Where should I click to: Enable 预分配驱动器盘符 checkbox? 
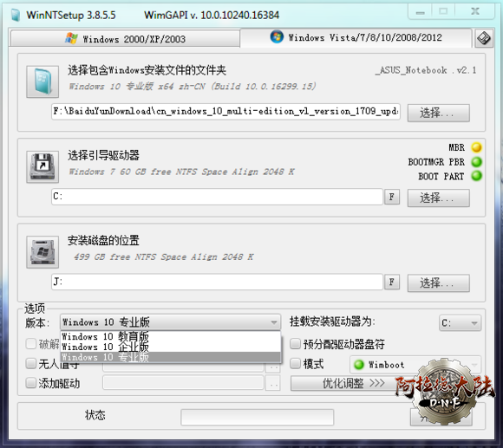click(x=295, y=344)
